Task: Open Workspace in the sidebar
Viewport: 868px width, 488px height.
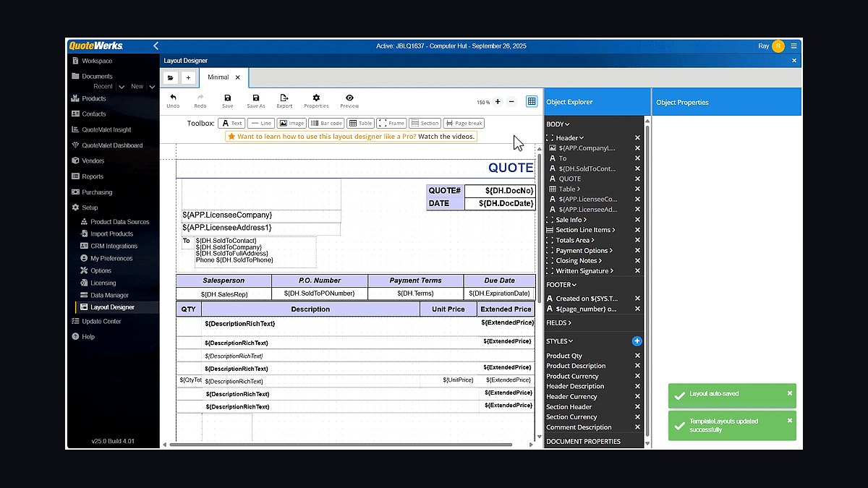Action: (97, 61)
